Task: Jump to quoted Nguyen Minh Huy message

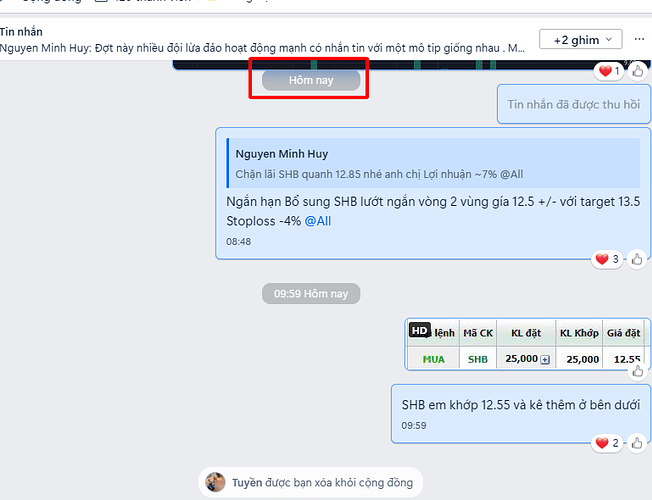Action: tap(433, 163)
